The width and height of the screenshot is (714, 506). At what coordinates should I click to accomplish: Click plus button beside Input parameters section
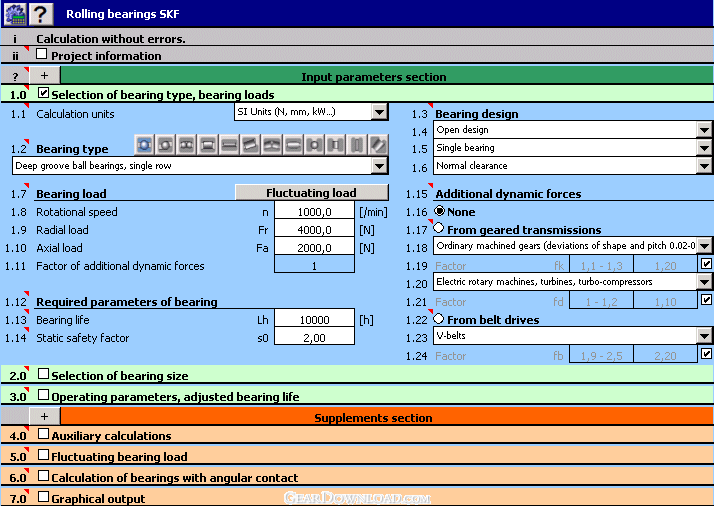click(44, 75)
